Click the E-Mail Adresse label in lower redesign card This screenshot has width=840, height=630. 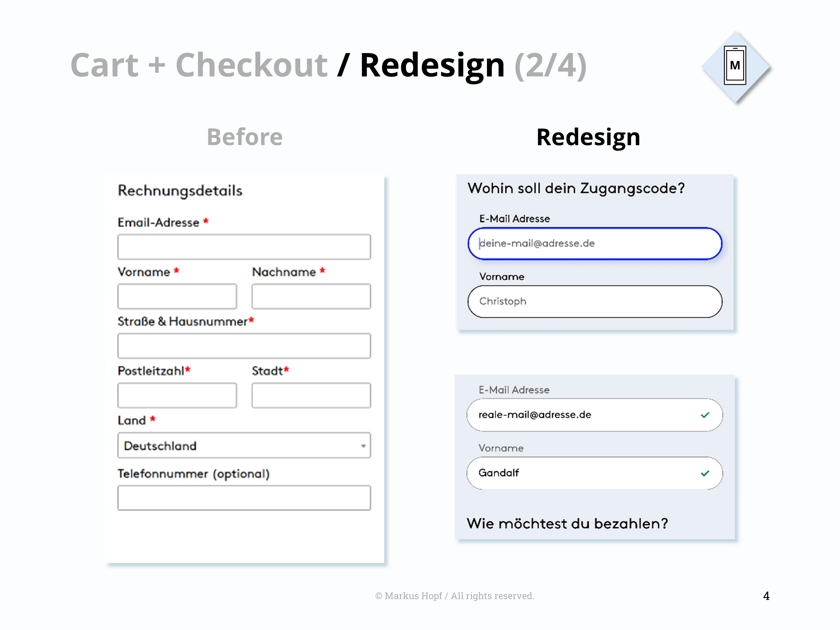coord(514,390)
